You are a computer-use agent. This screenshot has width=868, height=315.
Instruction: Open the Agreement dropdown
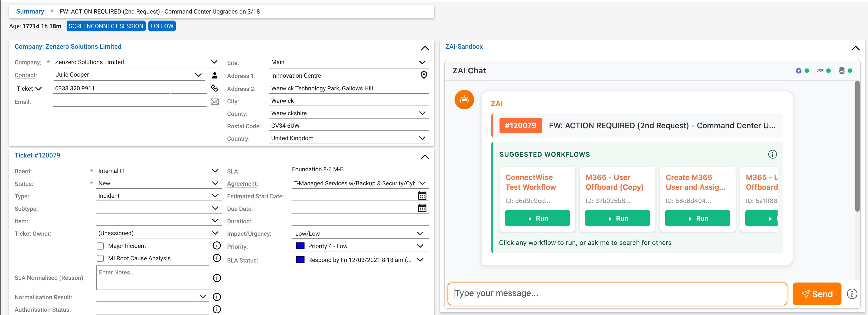click(x=422, y=183)
